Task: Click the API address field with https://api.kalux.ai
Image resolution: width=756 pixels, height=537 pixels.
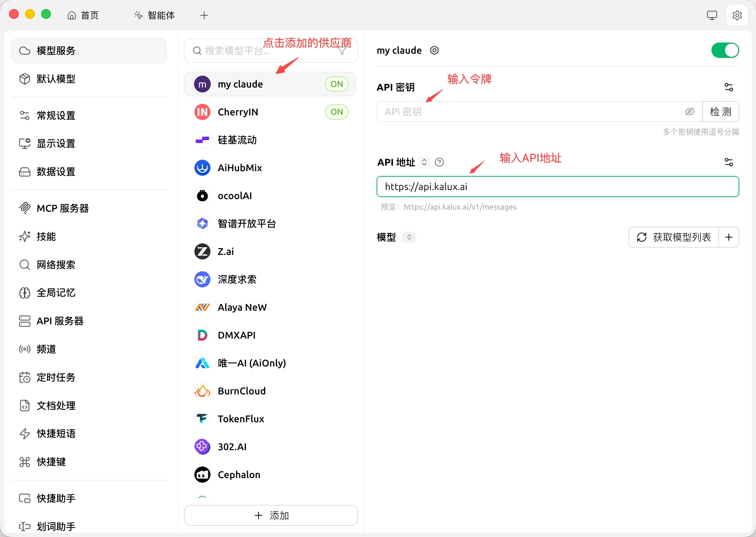Action: (x=557, y=187)
